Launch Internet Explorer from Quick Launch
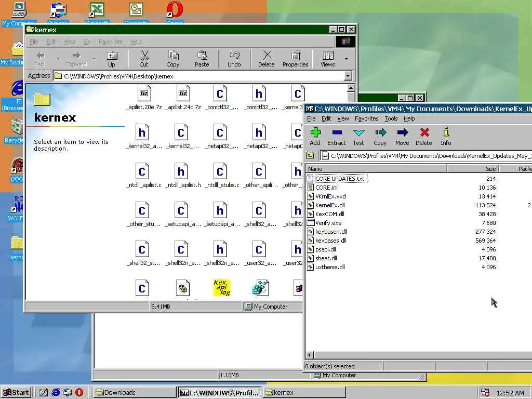This screenshot has height=399, width=532. coord(56,392)
